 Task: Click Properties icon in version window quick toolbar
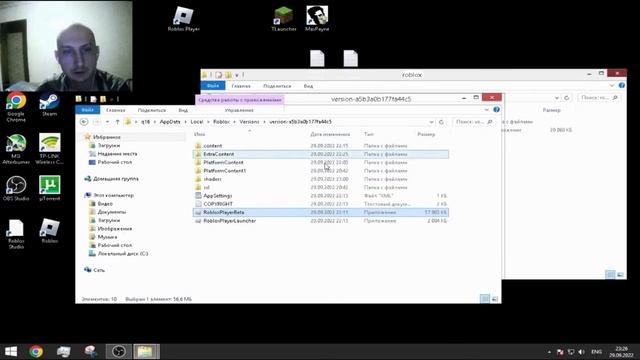click(93, 99)
